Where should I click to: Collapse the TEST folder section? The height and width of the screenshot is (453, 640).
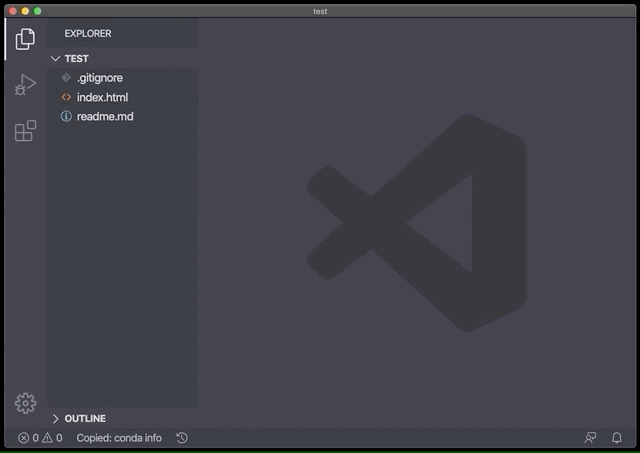pyautogui.click(x=56, y=59)
